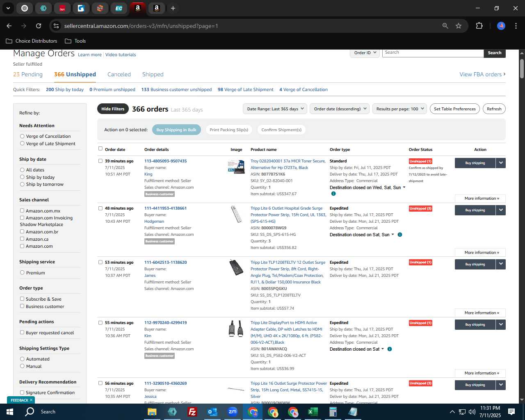Check the Amazon.ca sales channel box
Viewport: 525px width, 420px height.
click(x=22, y=239)
